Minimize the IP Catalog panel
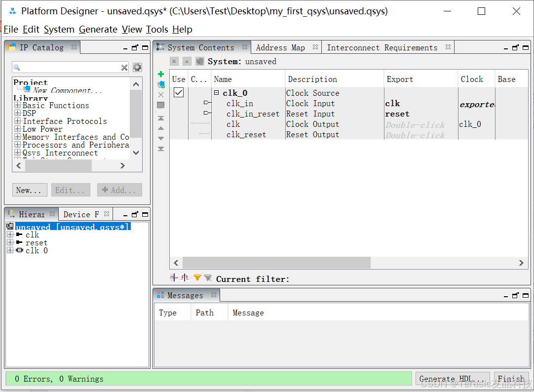Image resolution: width=534 pixels, height=392 pixels. click(x=125, y=48)
